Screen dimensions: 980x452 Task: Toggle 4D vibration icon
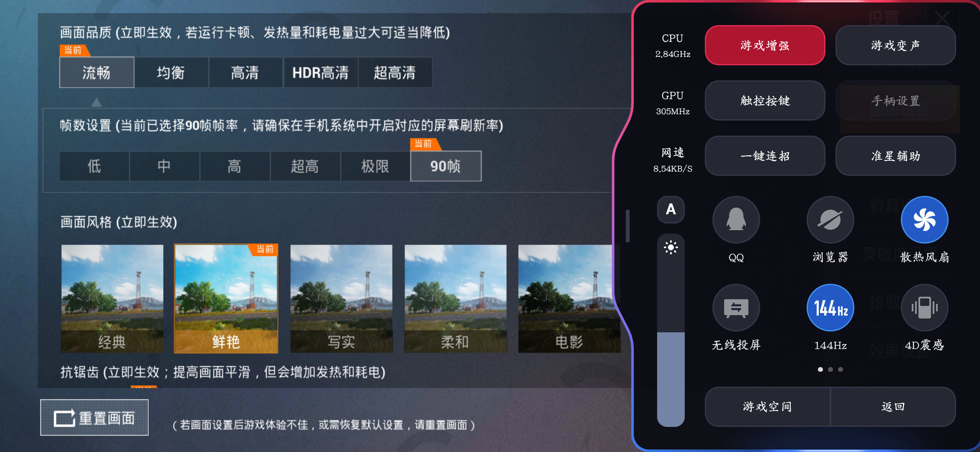924,308
